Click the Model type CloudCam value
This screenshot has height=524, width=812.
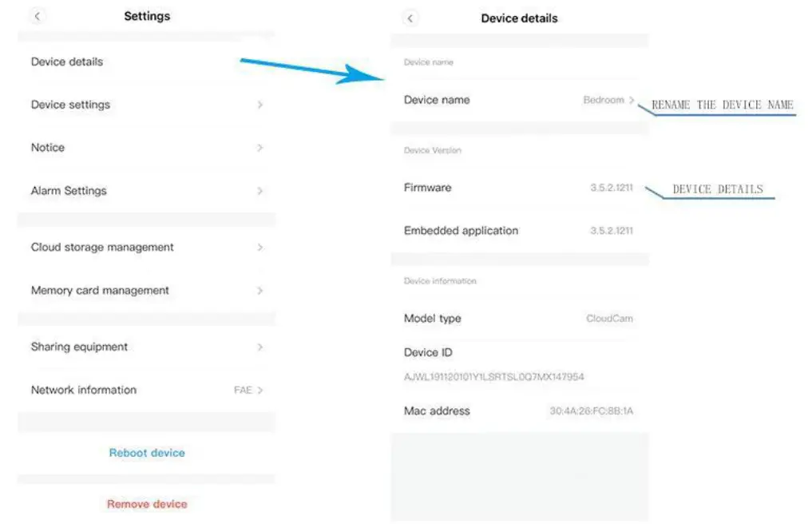609,319
